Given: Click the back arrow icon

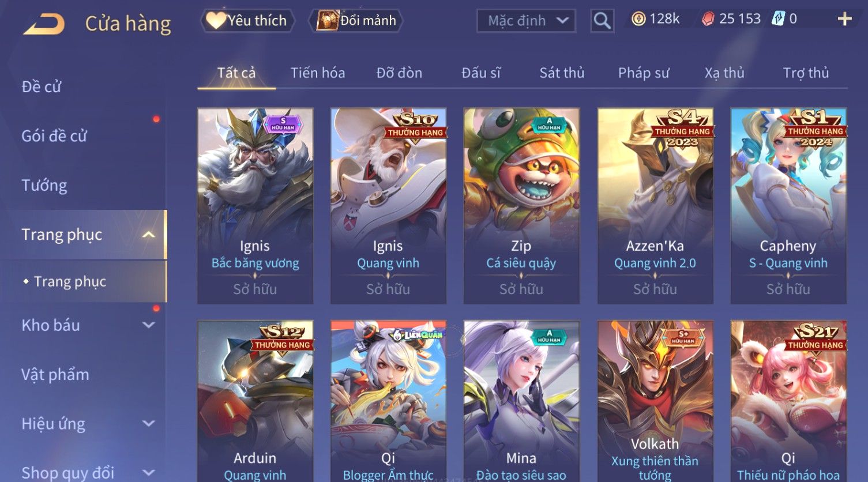Looking at the screenshot, I should [44, 24].
